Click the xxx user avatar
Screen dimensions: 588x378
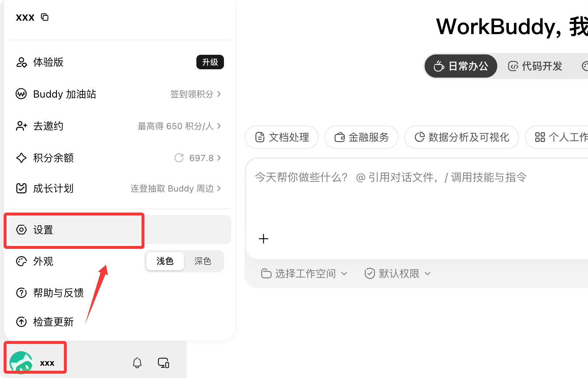click(x=21, y=362)
